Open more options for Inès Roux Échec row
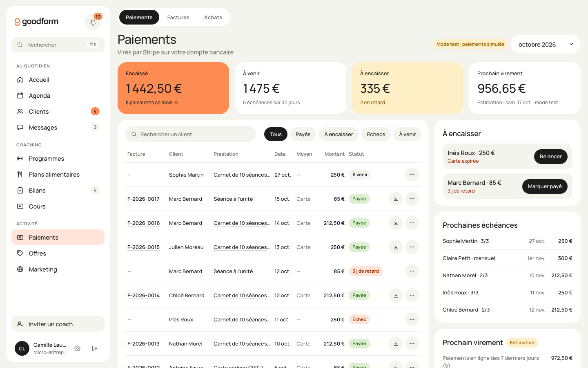 click(412, 319)
